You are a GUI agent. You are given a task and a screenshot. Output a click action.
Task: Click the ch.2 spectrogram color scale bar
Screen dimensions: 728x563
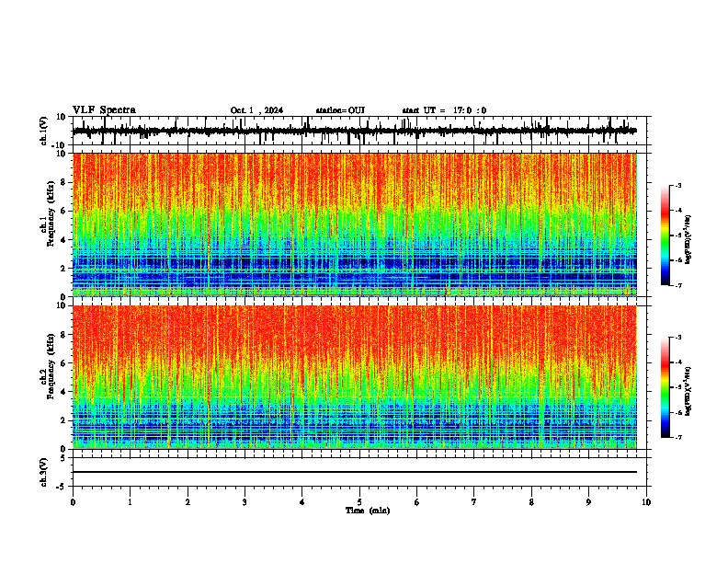click(665, 387)
